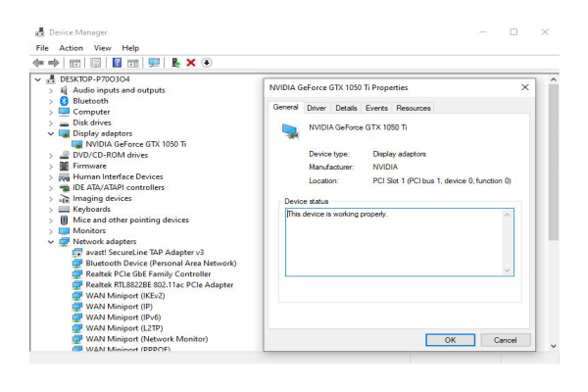Click Cancel in Properties dialog
588x392 pixels.
505,340
